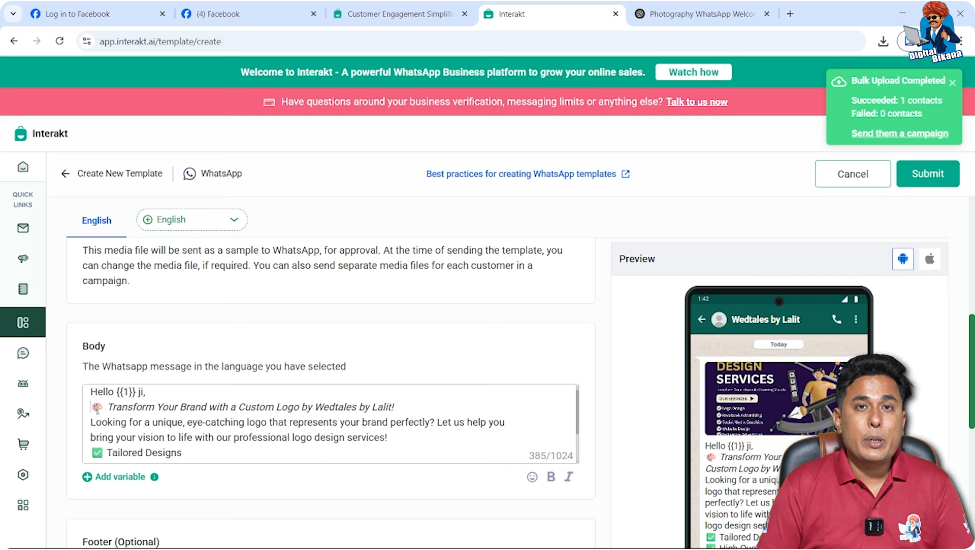Viewport: 975px width, 550px height.
Task: Click the Send them a campaign link
Action: (900, 133)
